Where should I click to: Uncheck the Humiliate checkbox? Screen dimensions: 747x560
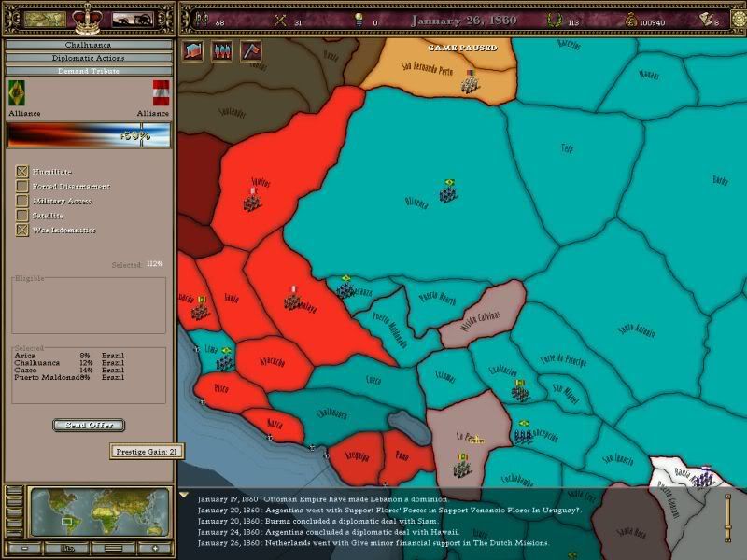22,172
